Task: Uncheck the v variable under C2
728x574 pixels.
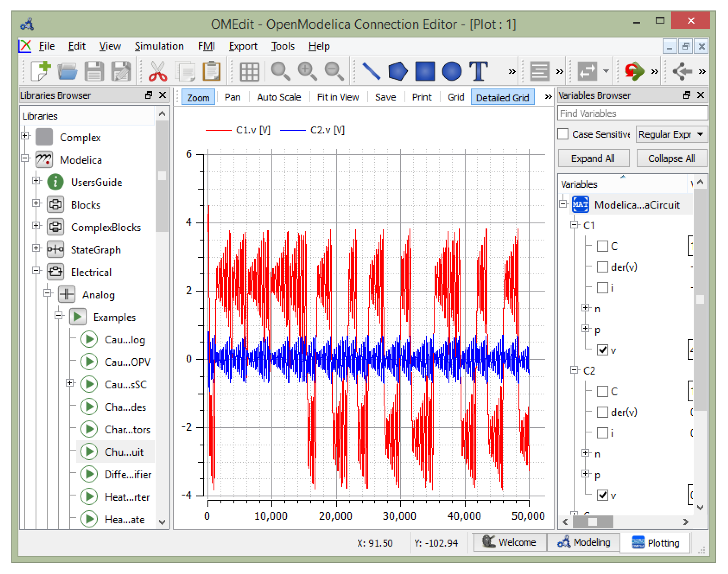Action: coord(603,495)
